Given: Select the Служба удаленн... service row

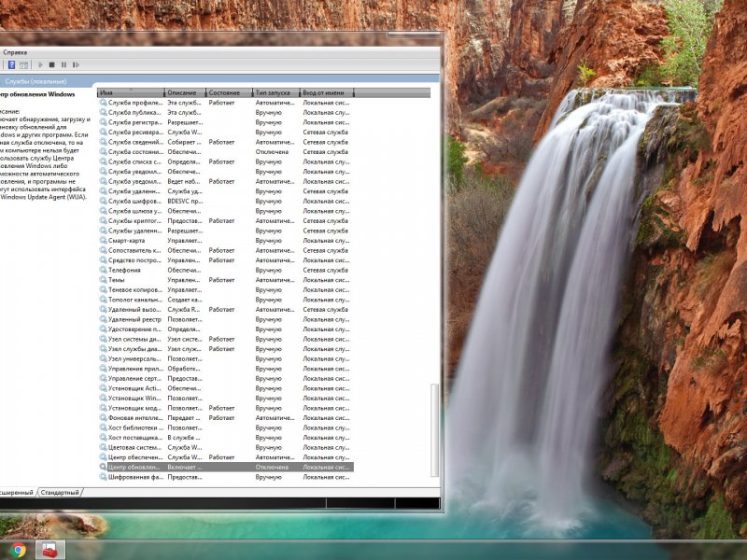Looking at the screenshot, I should [x=226, y=191].
